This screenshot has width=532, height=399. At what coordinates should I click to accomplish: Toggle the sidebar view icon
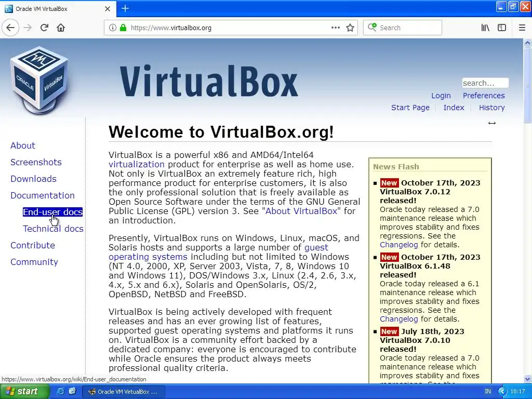click(502, 28)
